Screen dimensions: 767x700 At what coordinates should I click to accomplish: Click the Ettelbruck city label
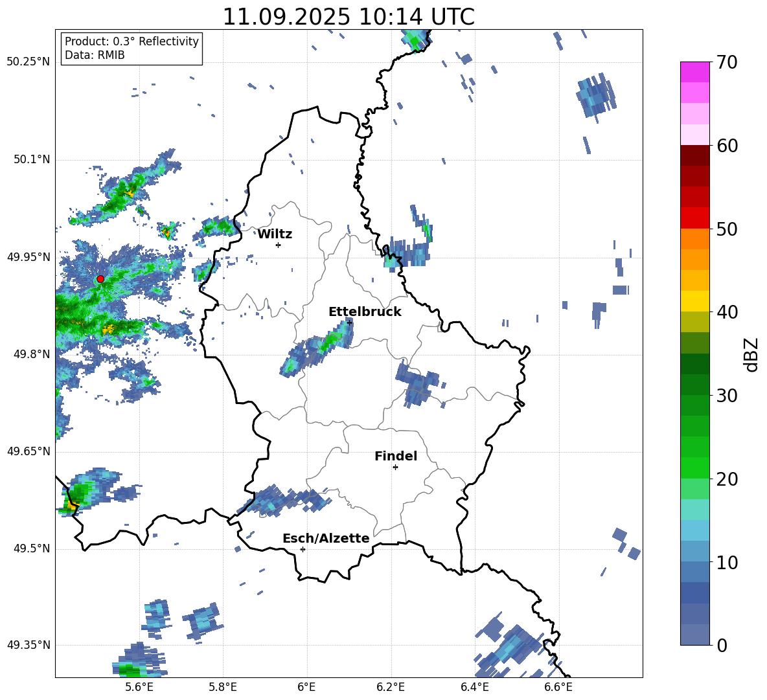click(x=365, y=312)
